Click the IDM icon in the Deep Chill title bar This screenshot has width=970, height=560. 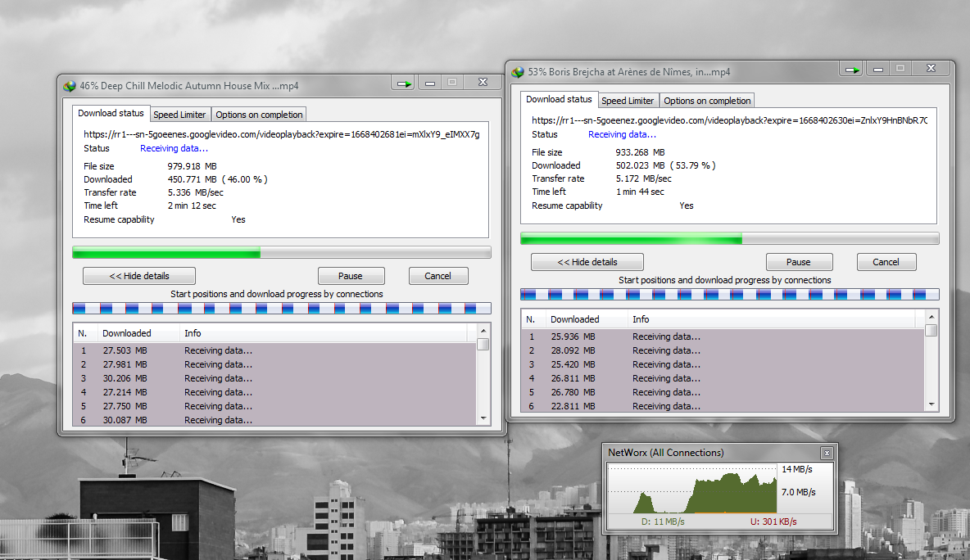pyautogui.click(x=70, y=86)
